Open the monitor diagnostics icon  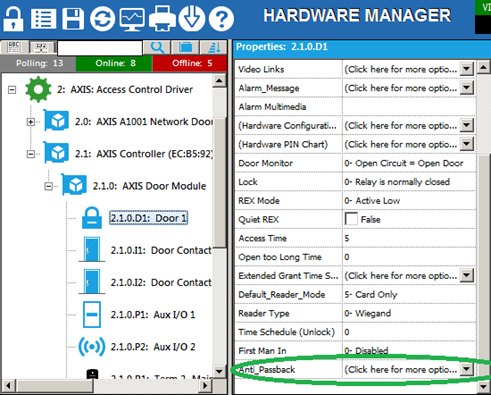click(x=132, y=19)
